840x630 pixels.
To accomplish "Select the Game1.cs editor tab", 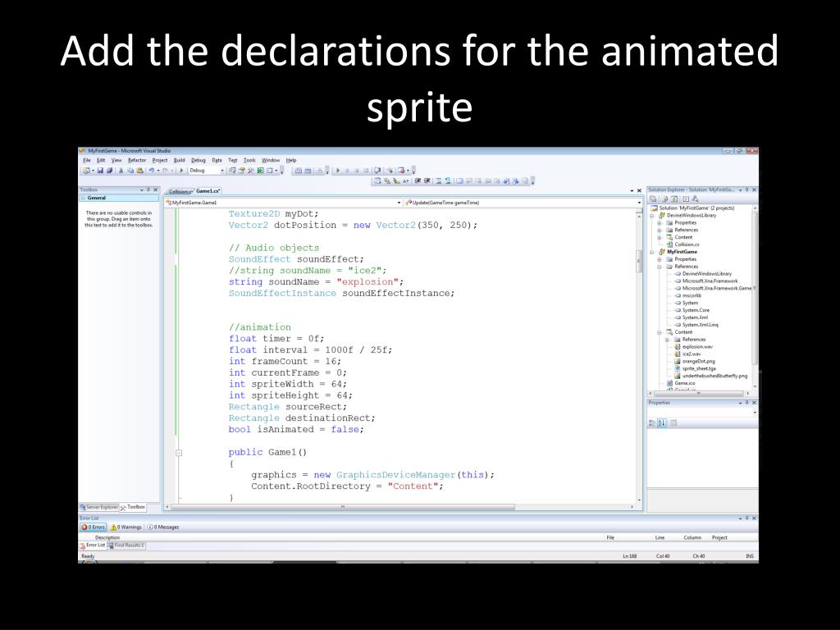I will [x=208, y=190].
